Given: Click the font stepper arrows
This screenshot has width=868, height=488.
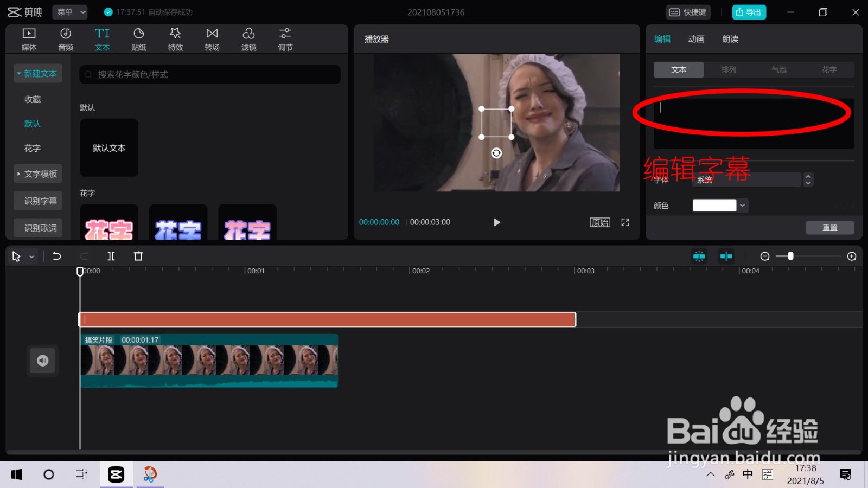Looking at the screenshot, I should pos(808,179).
